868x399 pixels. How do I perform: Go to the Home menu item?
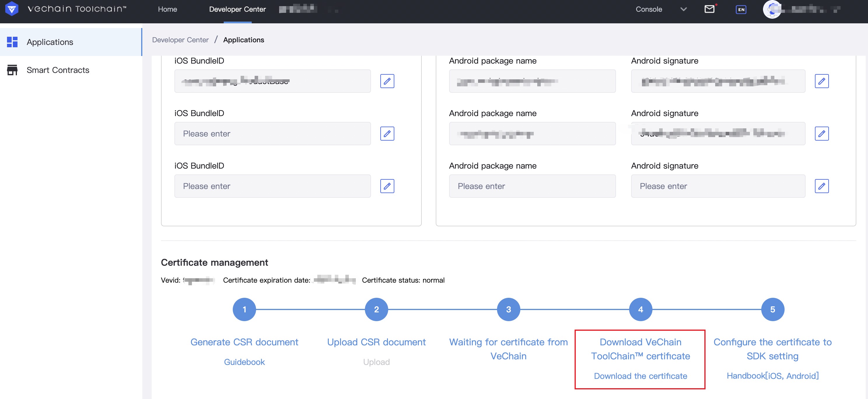coord(167,9)
